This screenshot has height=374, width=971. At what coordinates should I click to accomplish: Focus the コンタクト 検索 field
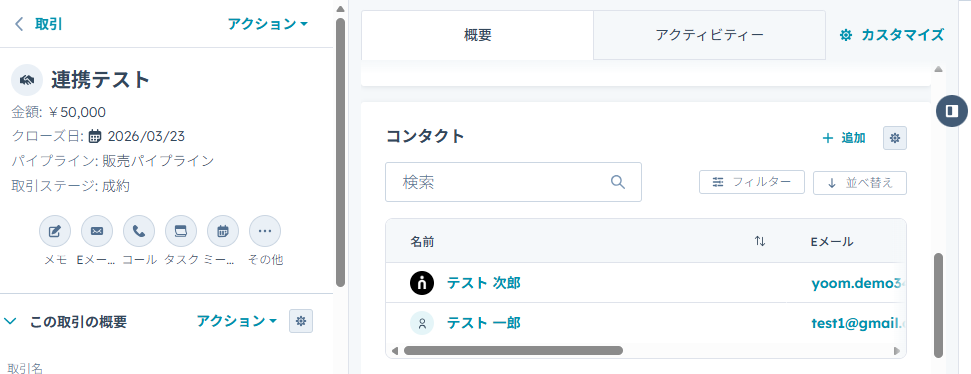pos(513,182)
